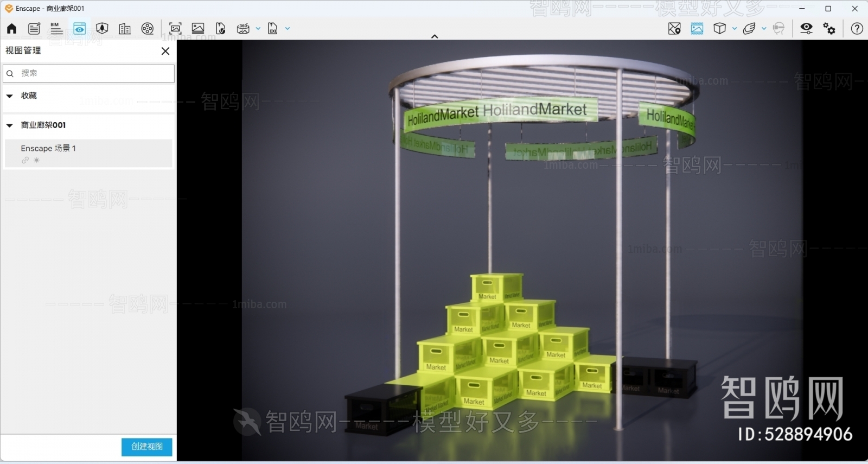This screenshot has width=868, height=464.
Task: Open dropdown next to 360 panorama export
Action: coord(258,29)
